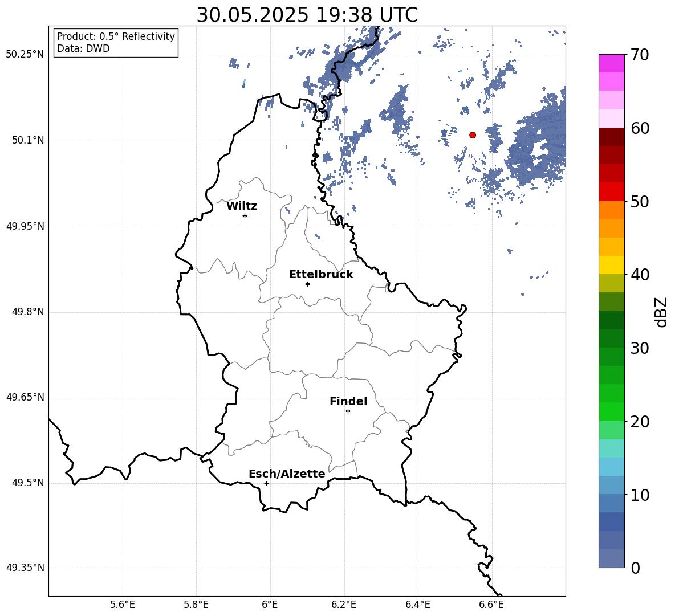
Task: Click the Esch/Alzette city label
Action: (x=287, y=474)
